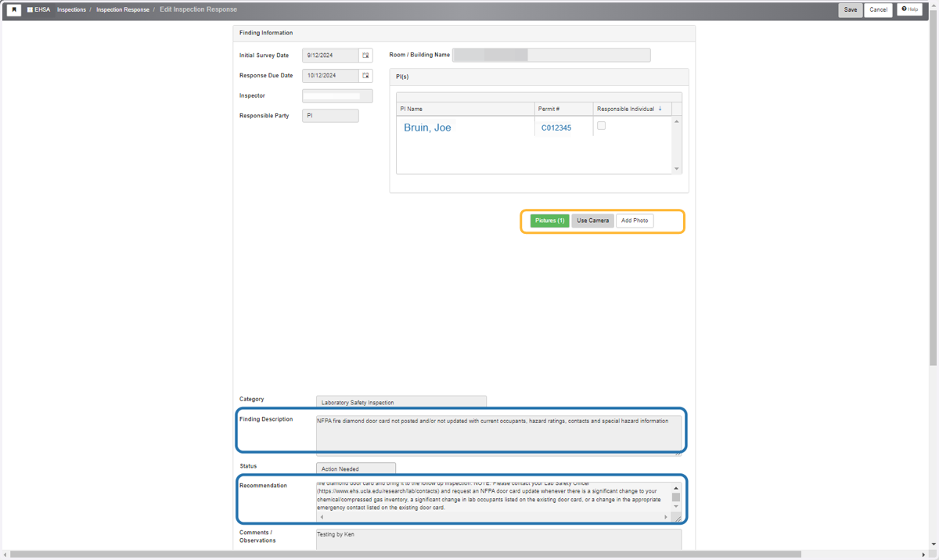Click the Response Due Date field

(x=331, y=76)
